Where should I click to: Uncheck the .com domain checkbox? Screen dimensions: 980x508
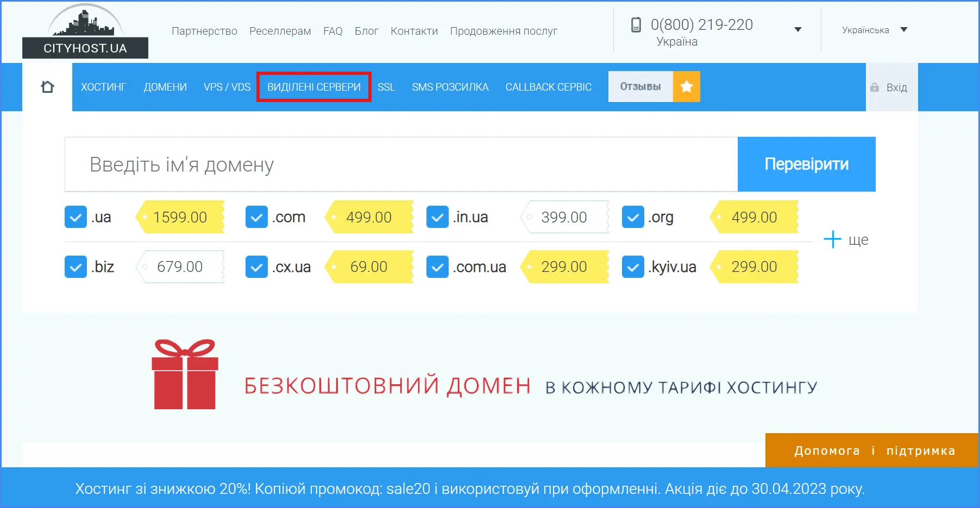pyautogui.click(x=256, y=217)
